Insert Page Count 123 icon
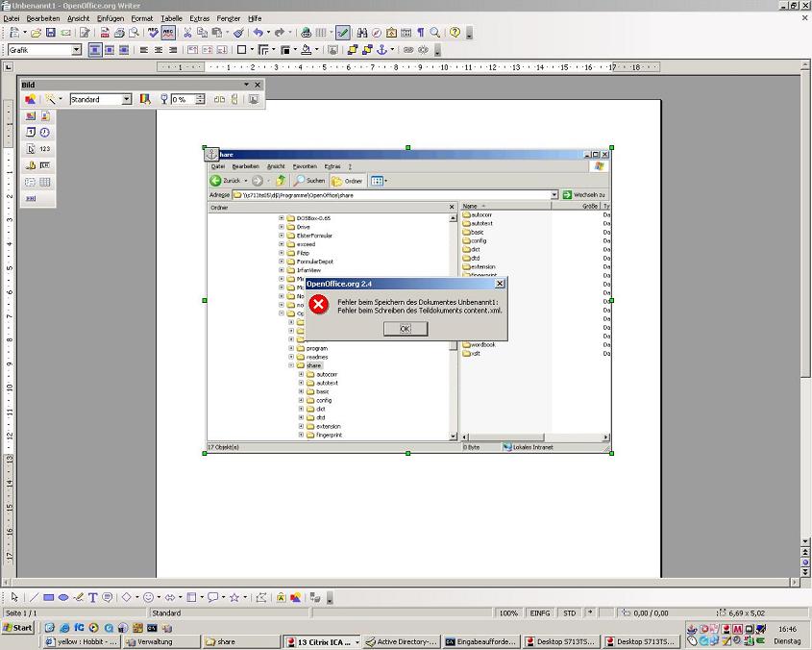 point(45,149)
